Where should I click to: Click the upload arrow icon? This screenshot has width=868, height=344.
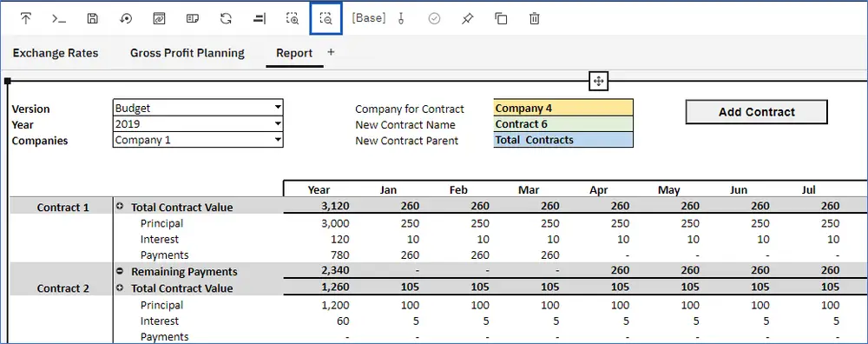coord(26,18)
